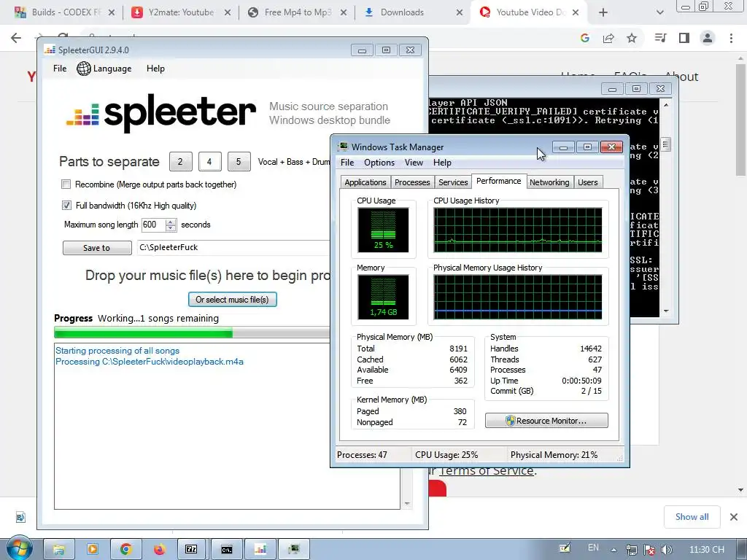Open Task Manager View menu
Screen dimensions: 747x560
[414, 163]
